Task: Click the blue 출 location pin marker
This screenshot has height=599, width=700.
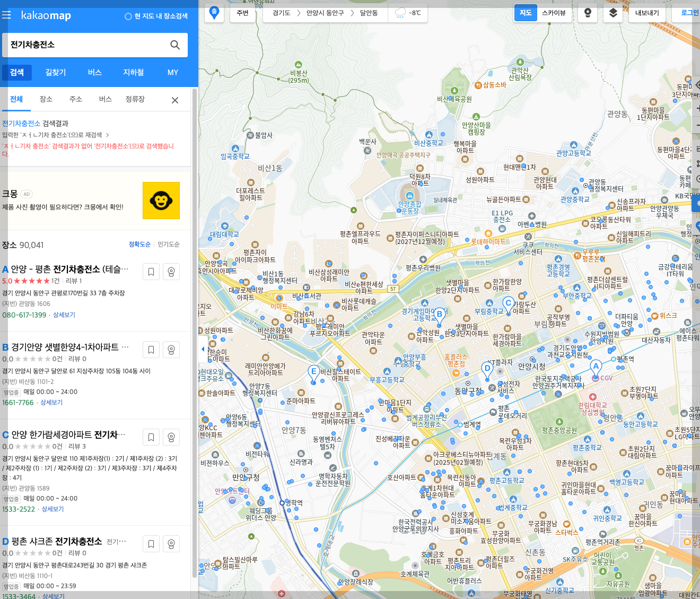Action: pos(214,12)
